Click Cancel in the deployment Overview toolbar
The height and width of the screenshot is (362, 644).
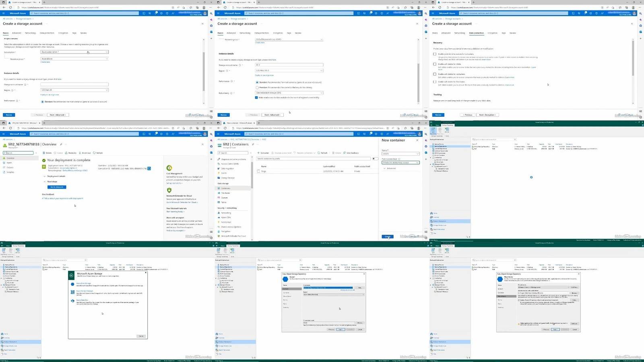pos(58,153)
